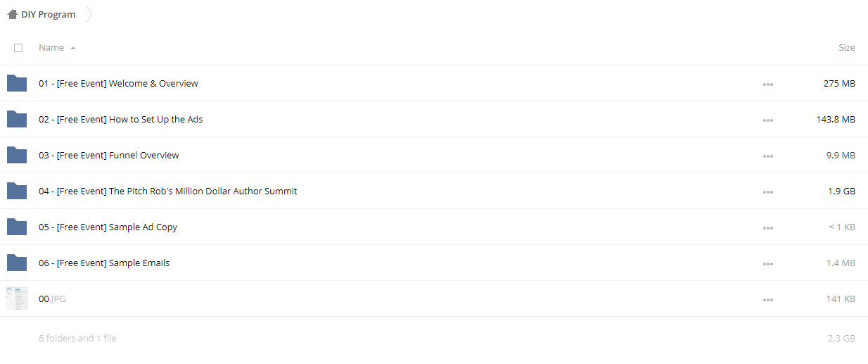Viewport: 868px width, 364px height.
Task: Open actions menu for 06 Sample Emails
Action: pos(767,264)
